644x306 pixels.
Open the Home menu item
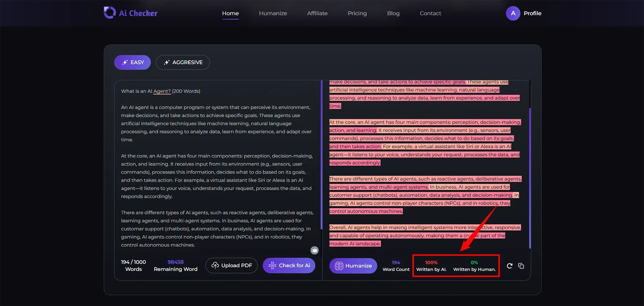[231, 13]
